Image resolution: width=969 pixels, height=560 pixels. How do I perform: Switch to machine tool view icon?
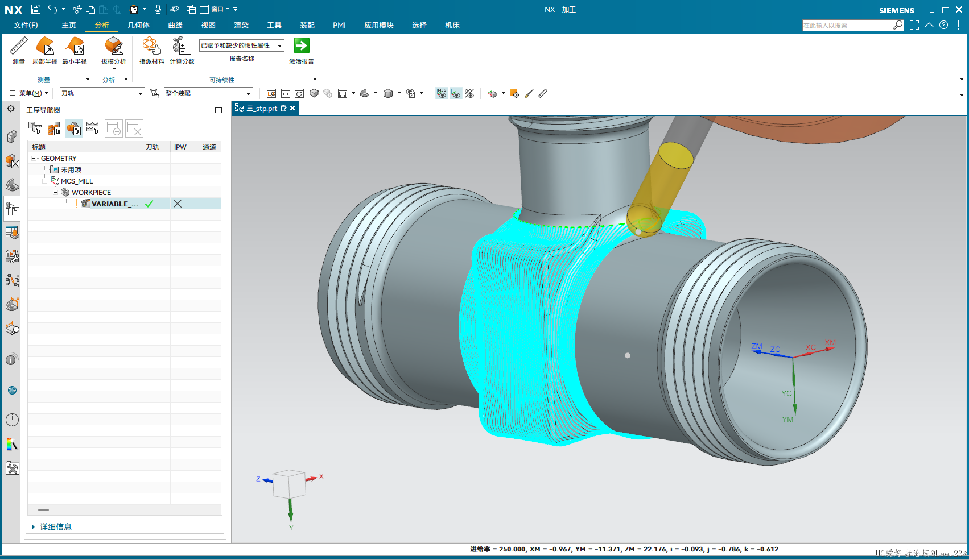55,129
